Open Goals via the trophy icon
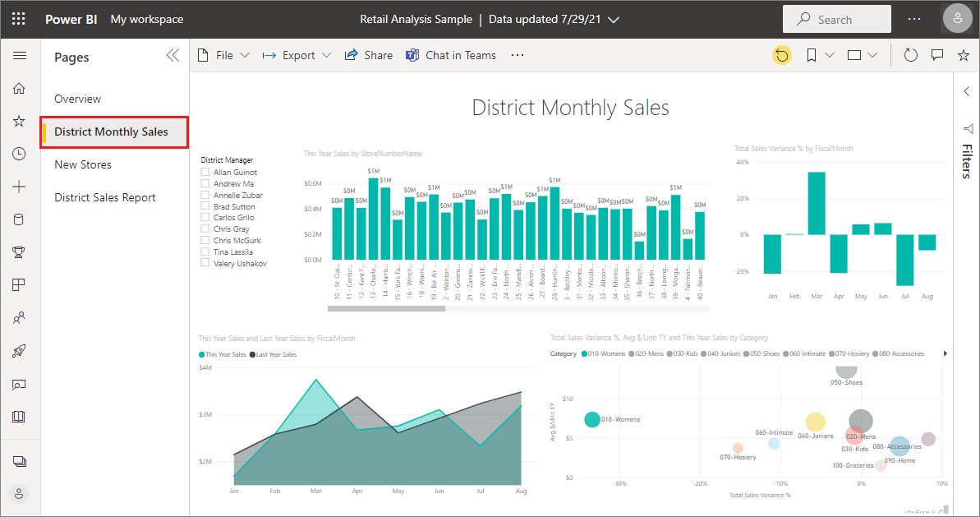Image resolution: width=980 pixels, height=517 pixels. (x=19, y=252)
